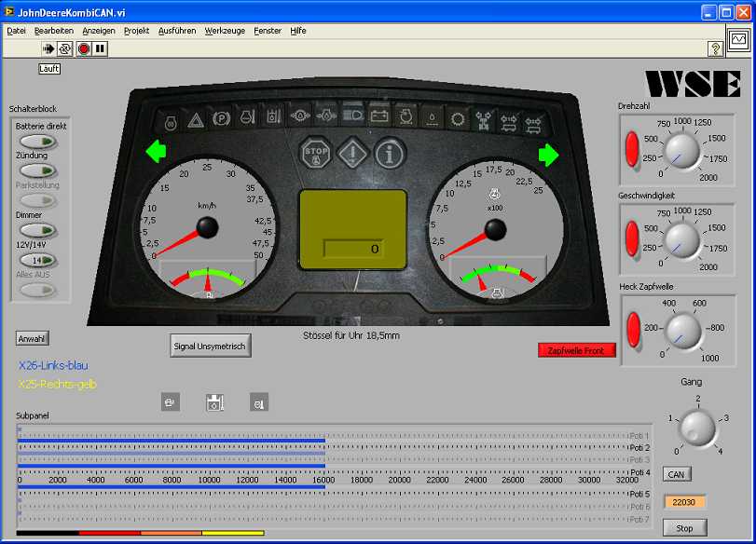Abort execution with the red stop icon
Screen dimensions: 756x544
[84, 48]
